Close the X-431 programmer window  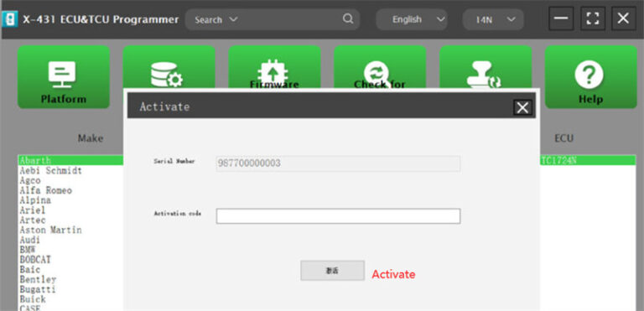(624, 18)
